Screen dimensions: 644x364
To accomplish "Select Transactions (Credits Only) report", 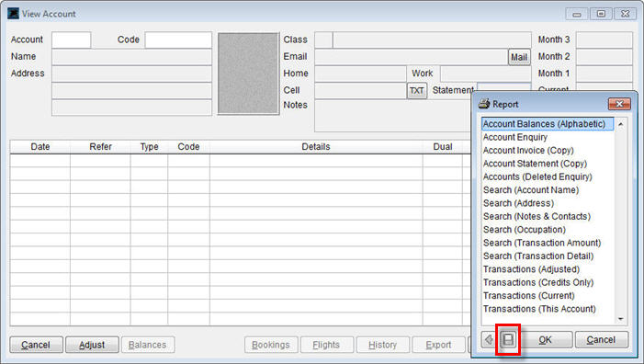I will click(548, 282).
